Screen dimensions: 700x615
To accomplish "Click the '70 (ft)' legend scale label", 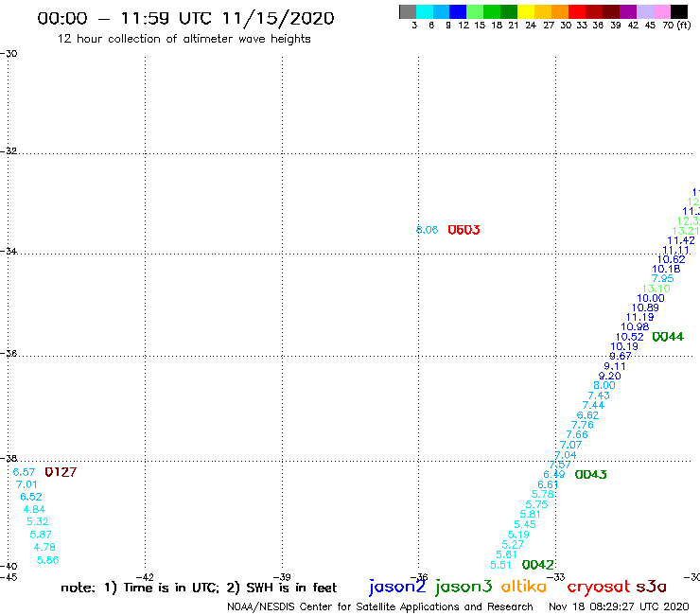I will tap(676, 26).
